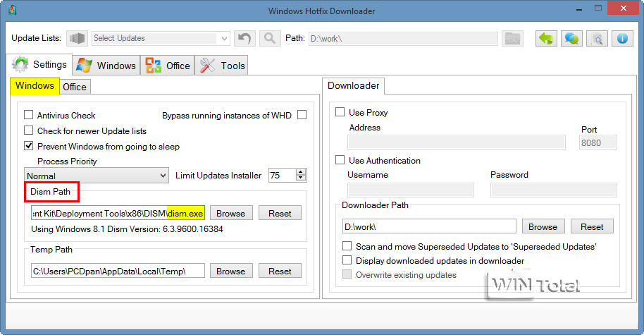
Task: Select the Windows settings sub-tab
Action: click(x=35, y=86)
